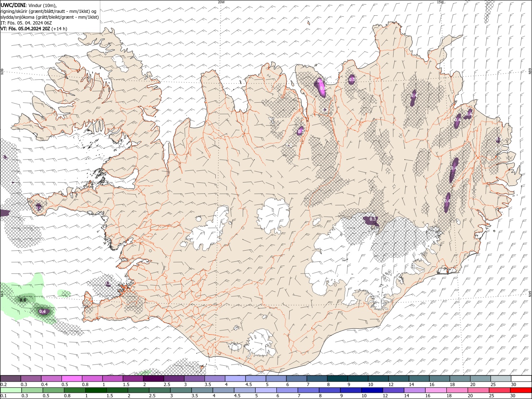
Task: Click the '20W' longitude label
Action: tap(221, 2)
